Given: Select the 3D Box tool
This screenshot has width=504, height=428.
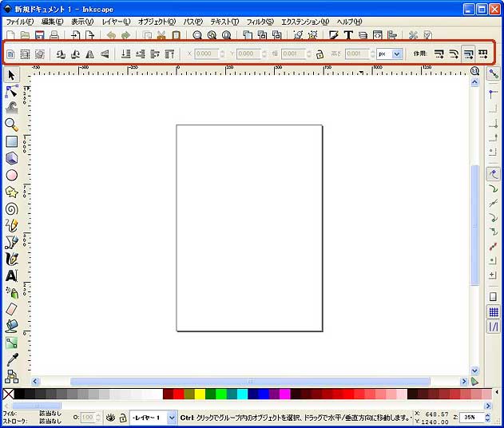Looking at the screenshot, I should (x=11, y=158).
